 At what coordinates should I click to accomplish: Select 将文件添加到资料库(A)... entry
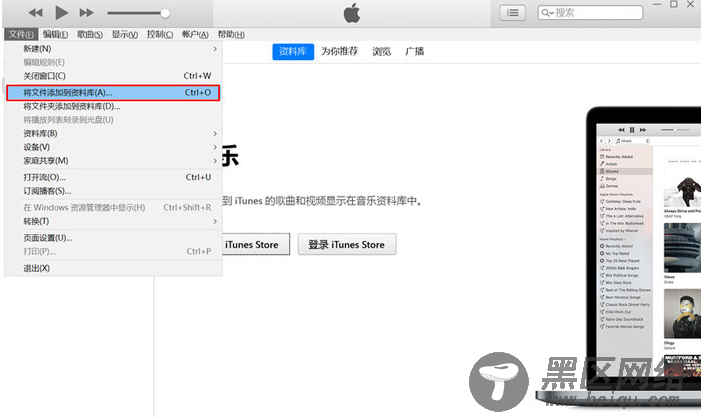[113, 93]
